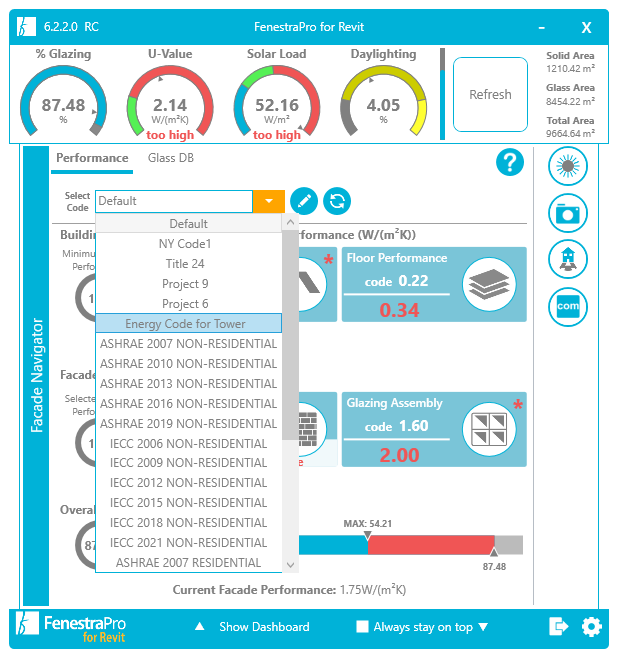The height and width of the screenshot is (661, 619).
Task: Click the Select Code input field
Action: click(174, 201)
